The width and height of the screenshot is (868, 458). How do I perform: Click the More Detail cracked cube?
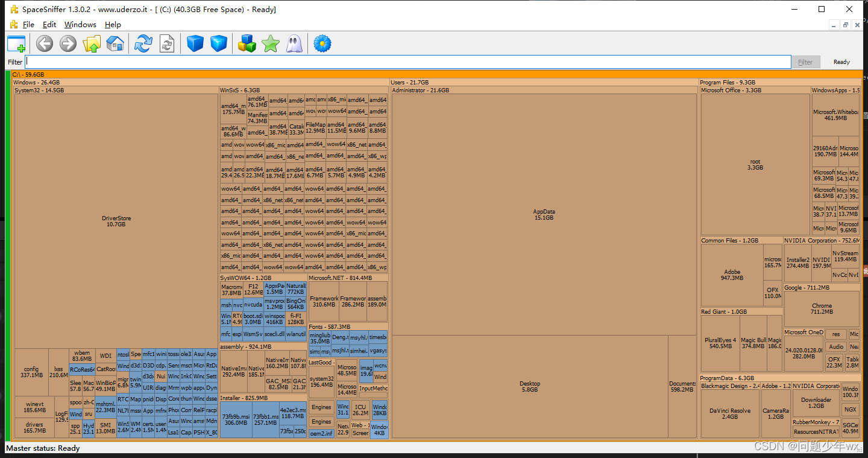tap(219, 43)
